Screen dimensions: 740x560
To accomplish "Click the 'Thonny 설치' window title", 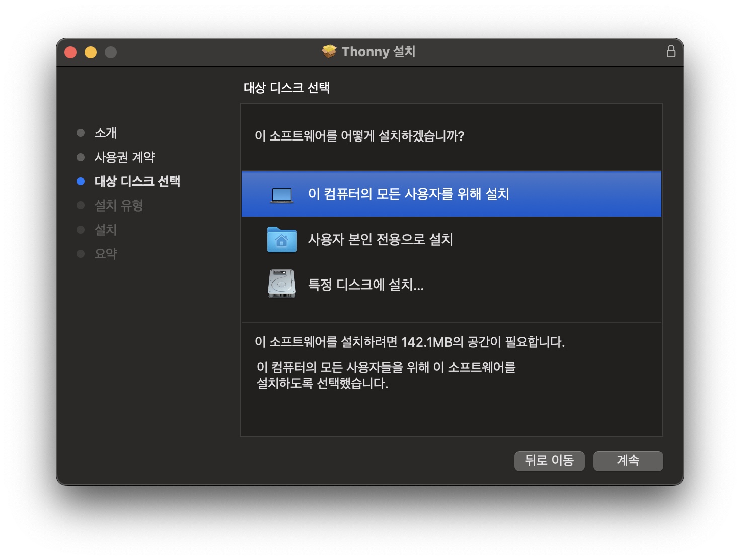I will pyautogui.click(x=379, y=52).
